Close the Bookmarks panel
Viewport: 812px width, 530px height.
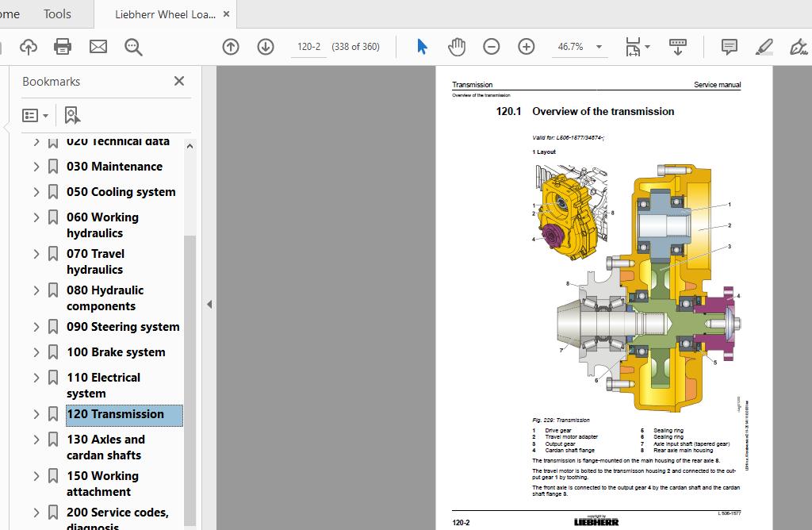(178, 81)
